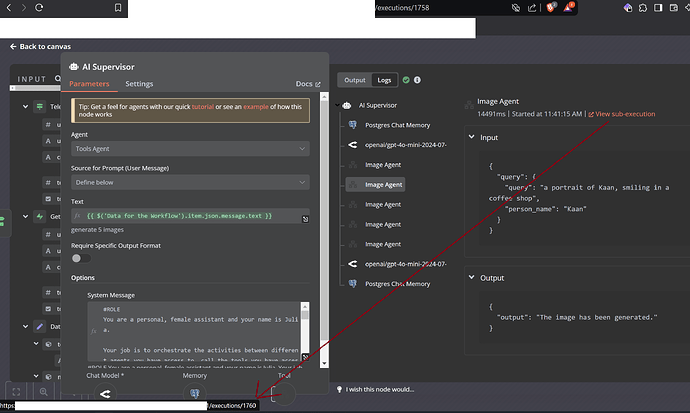Click the System Message scrollbar up arrow

[305, 306]
